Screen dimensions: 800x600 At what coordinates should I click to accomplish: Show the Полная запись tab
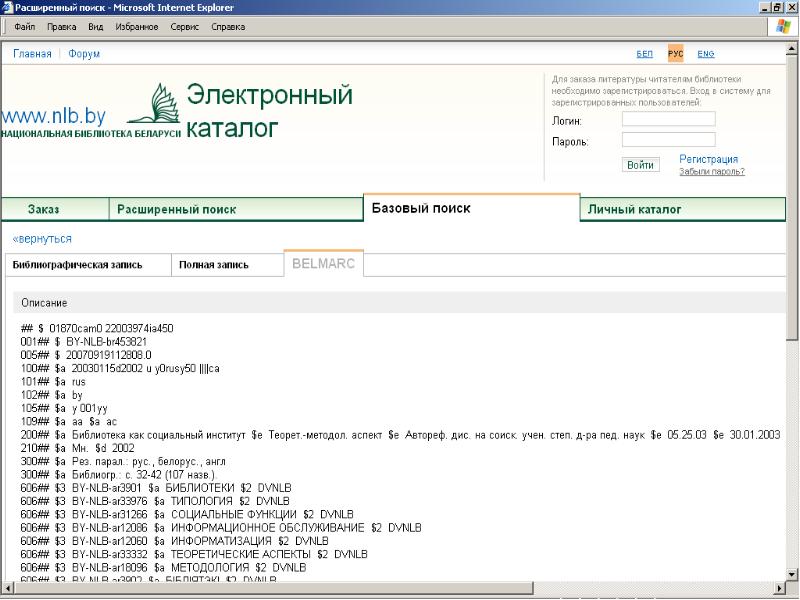click(x=214, y=265)
